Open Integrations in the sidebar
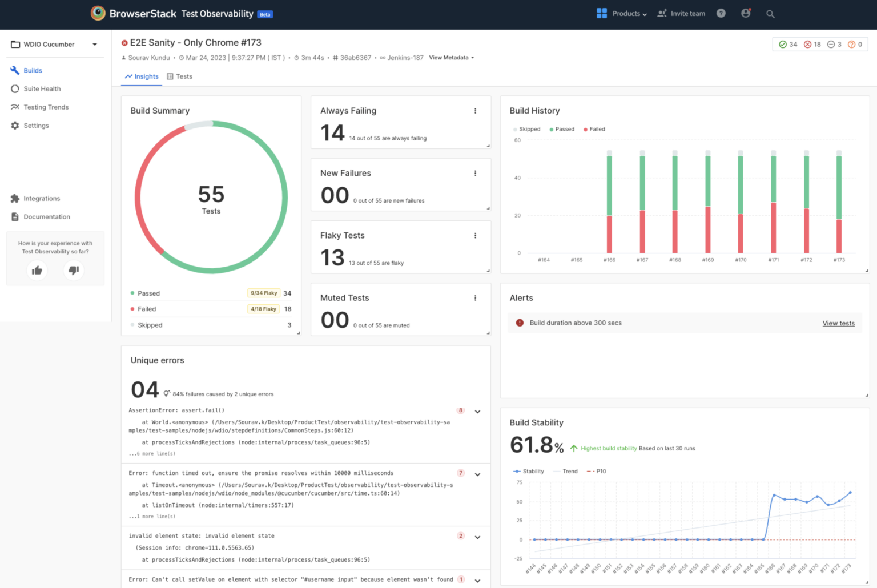877x588 pixels. 41,198
